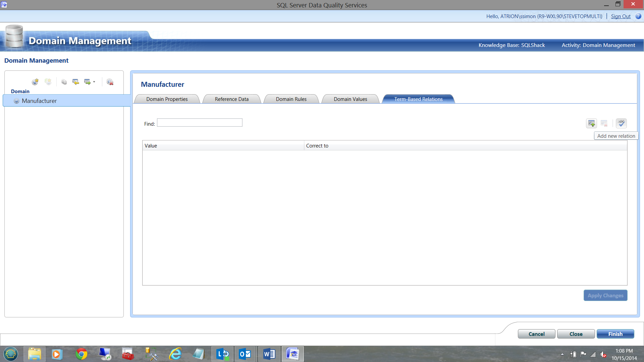Open Outlook from the Windows taskbar

(x=245, y=354)
